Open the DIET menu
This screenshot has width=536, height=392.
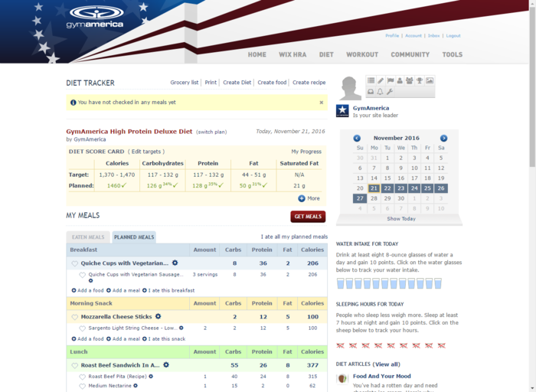click(326, 54)
